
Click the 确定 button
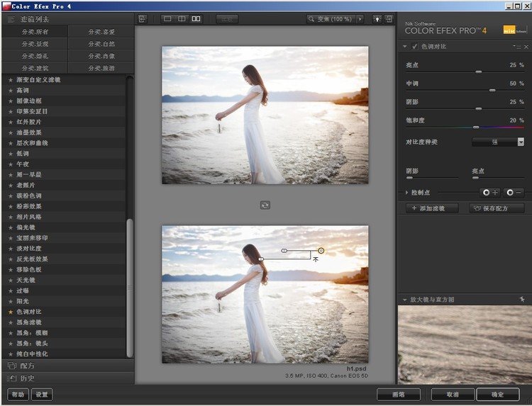pos(498,395)
